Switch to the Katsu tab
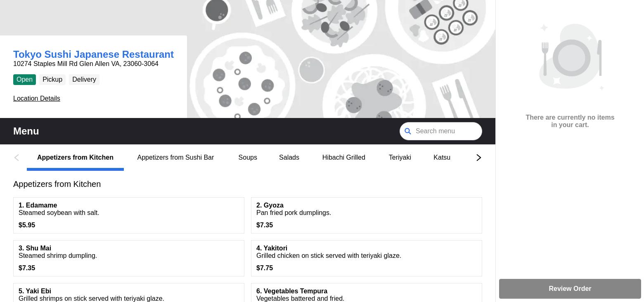 point(442,158)
